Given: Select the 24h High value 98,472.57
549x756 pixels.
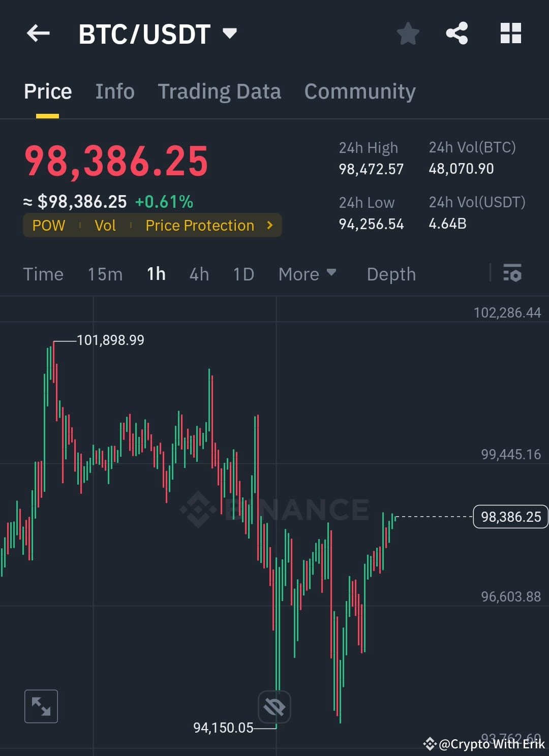Looking at the screenshot, I should pos(371,169).
